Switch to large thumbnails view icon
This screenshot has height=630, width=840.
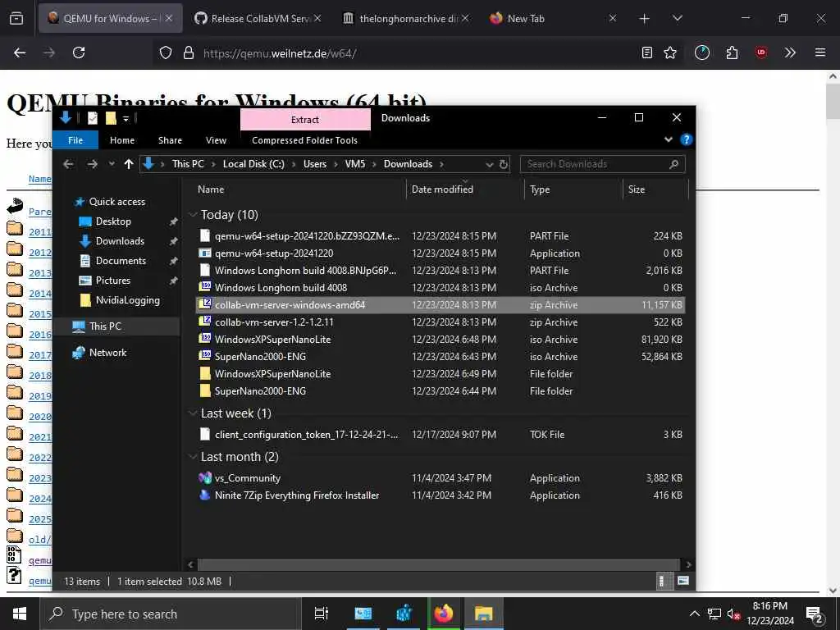683,581
